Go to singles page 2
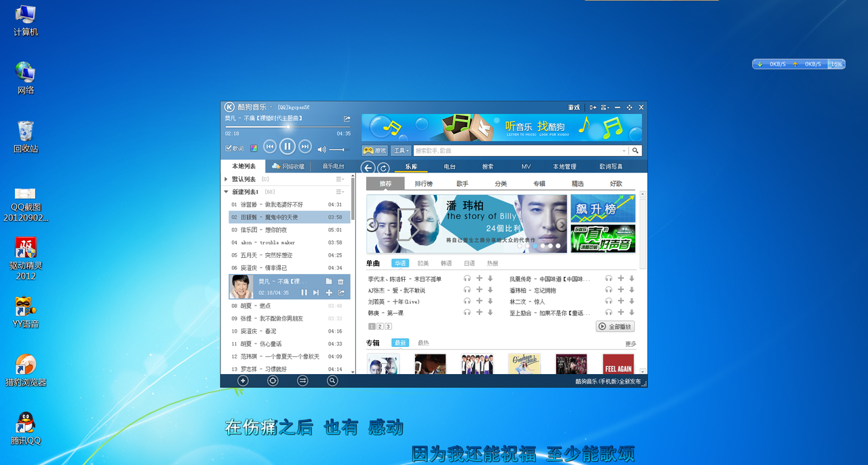Screen dimensions: 868x465 pos(380,327)
